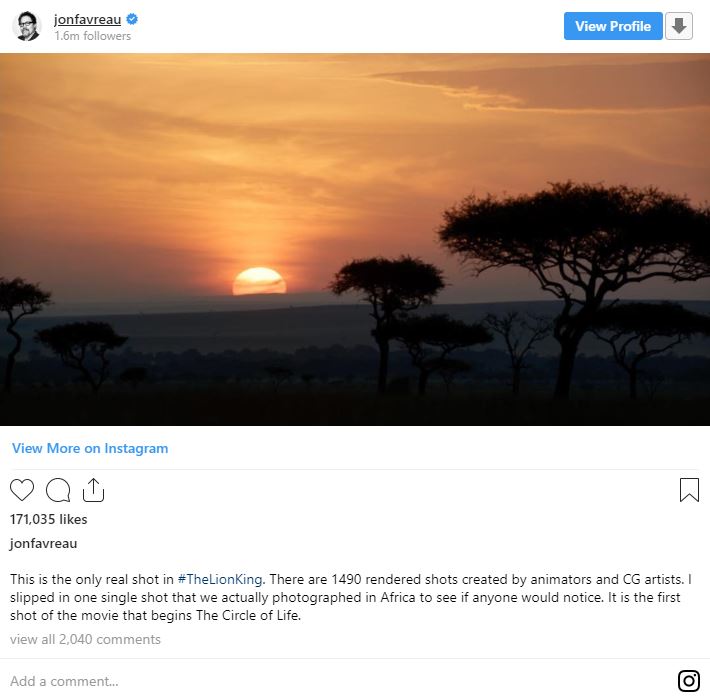The height and width of the screenshot is (698, 710).
Task: Click jonfavreau username above caption
Action: click(x=43, y=544)
